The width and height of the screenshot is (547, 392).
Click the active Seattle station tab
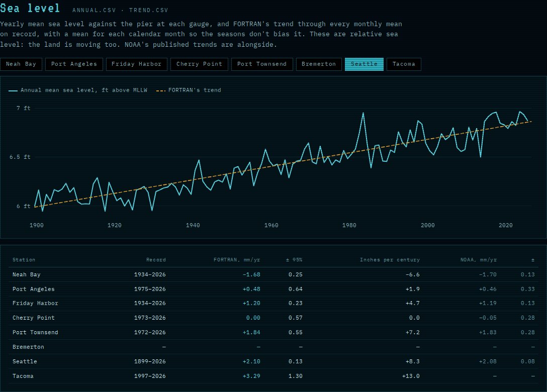click(x=364, y=64)
